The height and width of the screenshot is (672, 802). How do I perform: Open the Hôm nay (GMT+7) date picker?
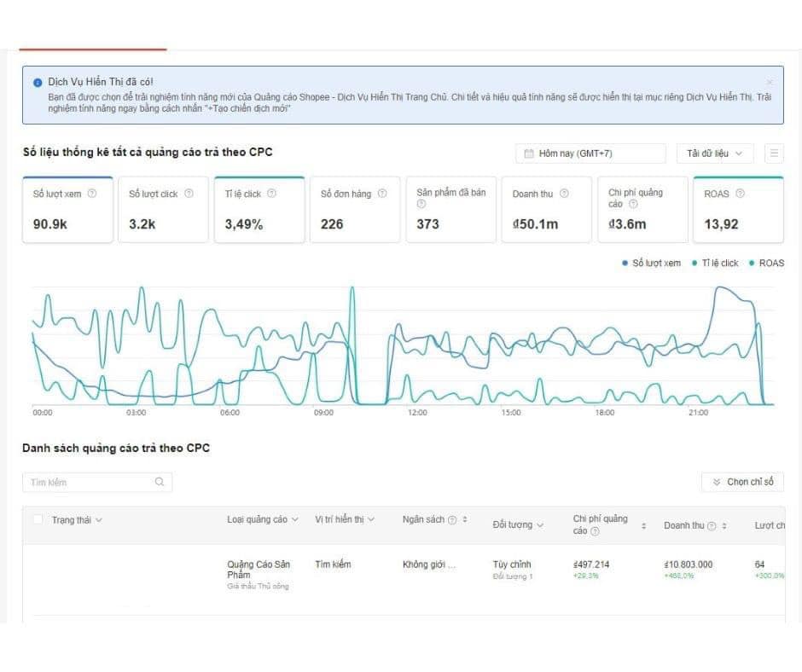click(590, 154)
